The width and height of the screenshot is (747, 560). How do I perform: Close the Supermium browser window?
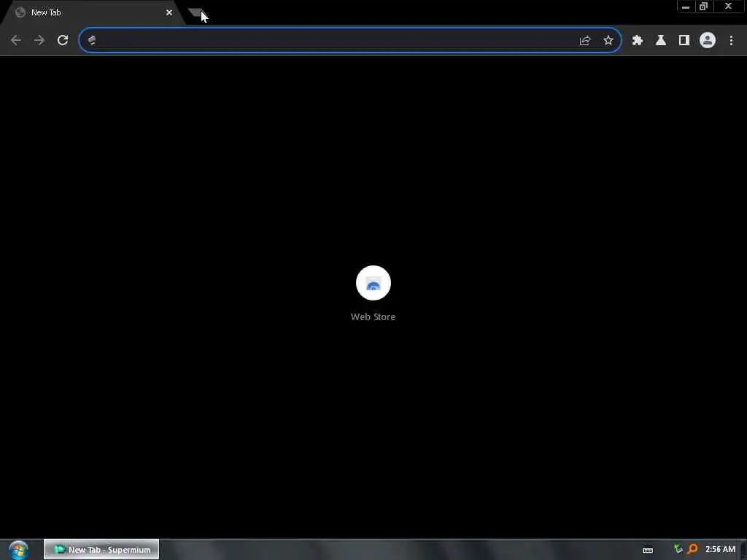coord(729,7)
